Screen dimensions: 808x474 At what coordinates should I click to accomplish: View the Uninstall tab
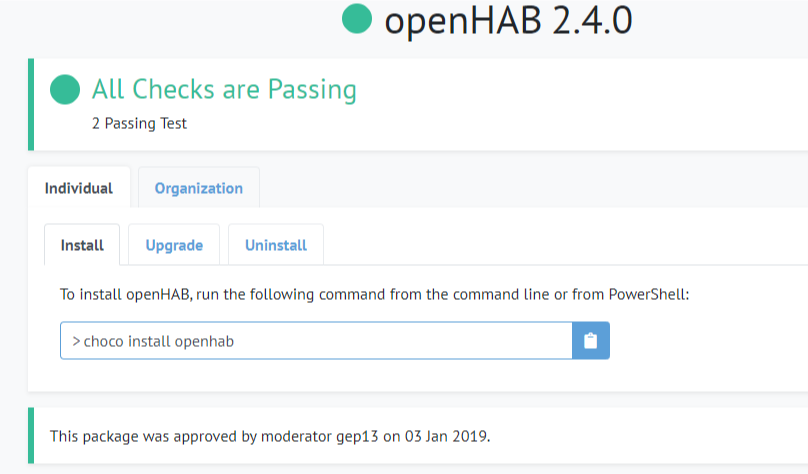tap(276, 245)
